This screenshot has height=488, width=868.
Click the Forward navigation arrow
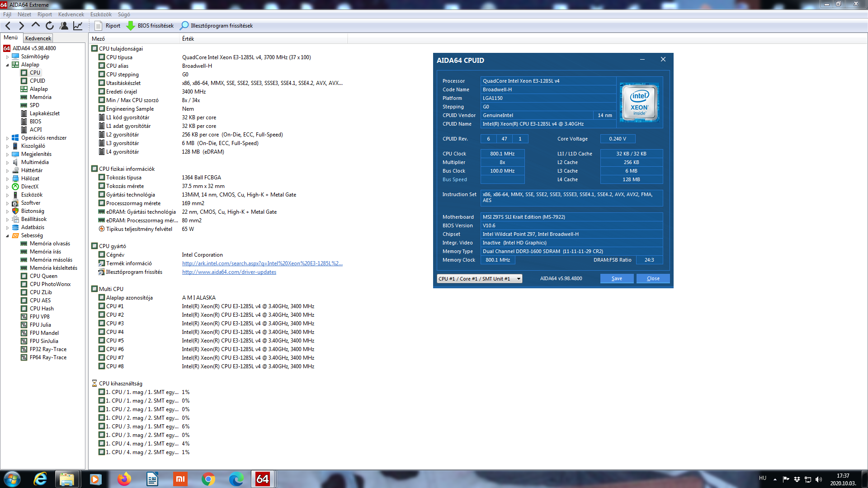tap(21, 26)
